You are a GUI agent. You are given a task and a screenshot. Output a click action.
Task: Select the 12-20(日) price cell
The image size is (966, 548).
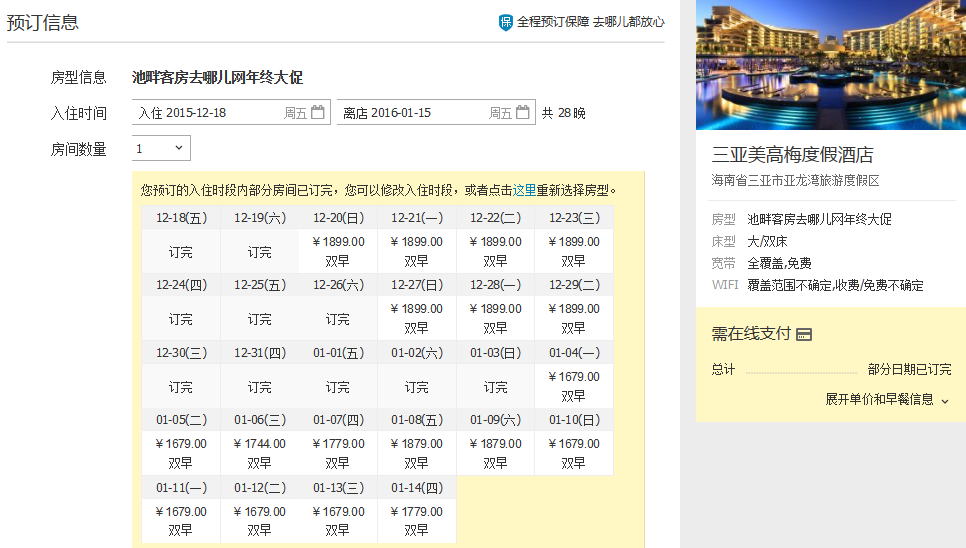click(338, 251)
